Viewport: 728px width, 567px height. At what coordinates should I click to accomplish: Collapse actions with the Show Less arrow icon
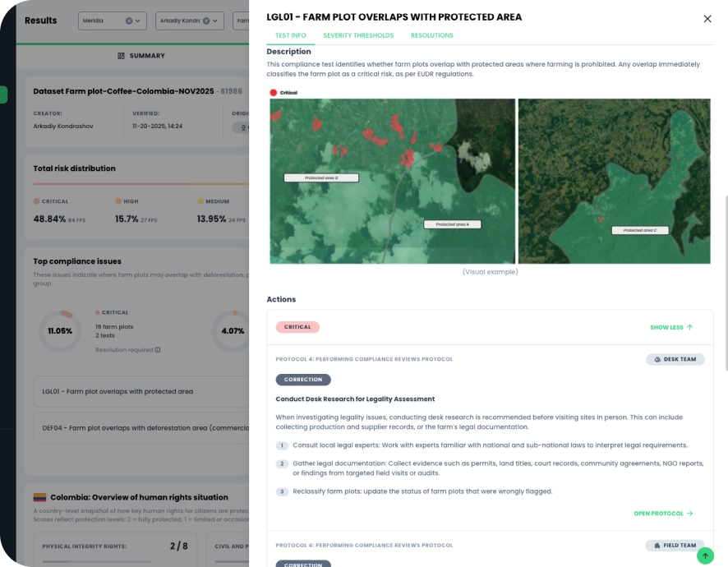pos(690,327)
